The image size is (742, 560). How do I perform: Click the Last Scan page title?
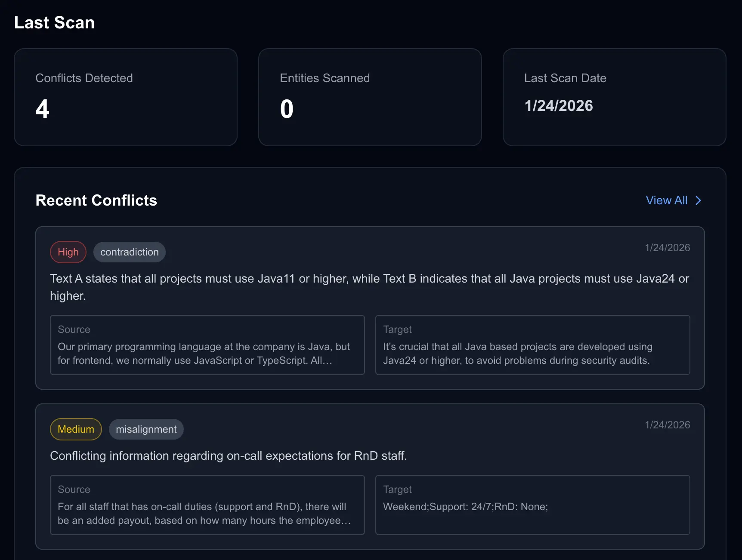click(54, 22)
